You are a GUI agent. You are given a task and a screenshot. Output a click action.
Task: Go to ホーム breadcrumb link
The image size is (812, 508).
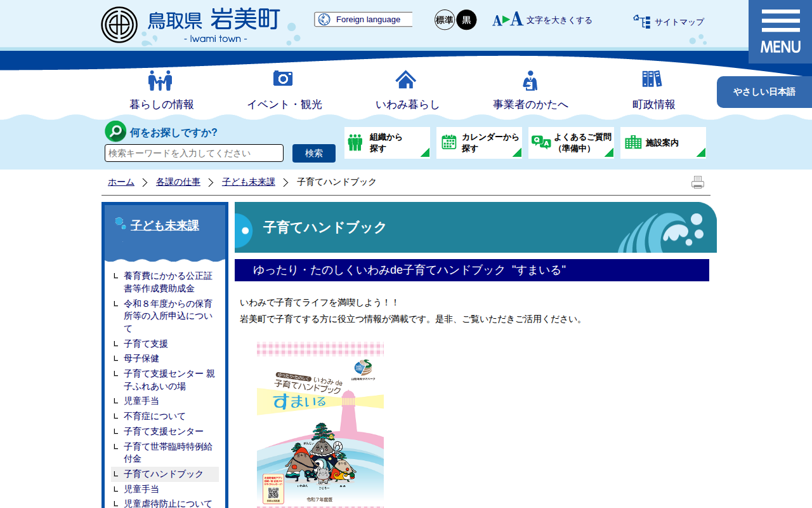click(121, 182)
